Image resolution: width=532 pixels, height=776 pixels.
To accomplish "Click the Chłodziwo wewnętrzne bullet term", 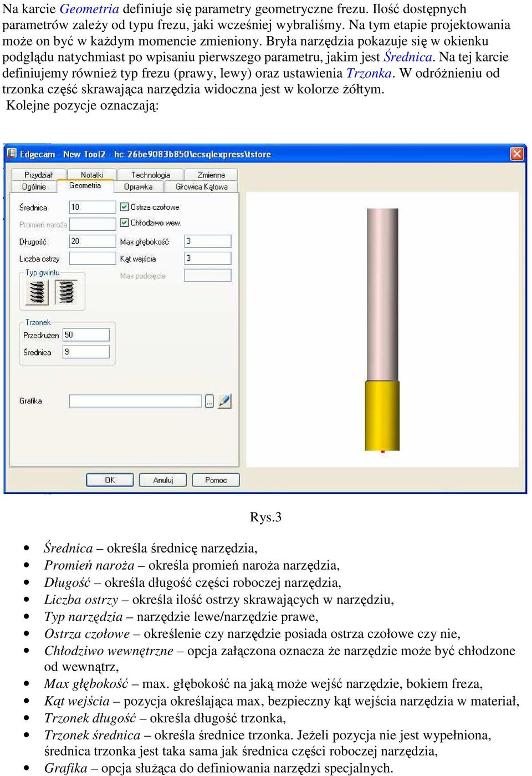I will (109, 651).
